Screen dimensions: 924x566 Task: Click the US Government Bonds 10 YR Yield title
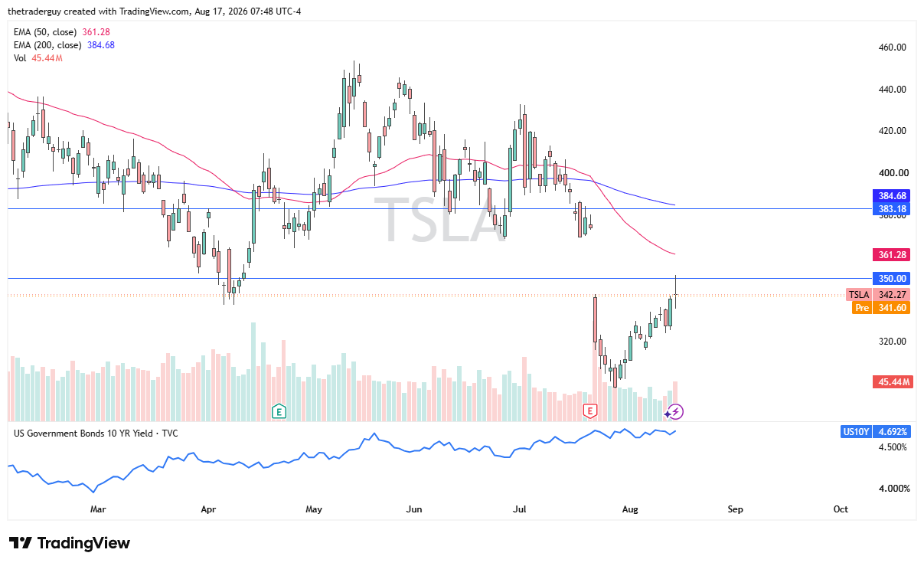tap(96, 433)
